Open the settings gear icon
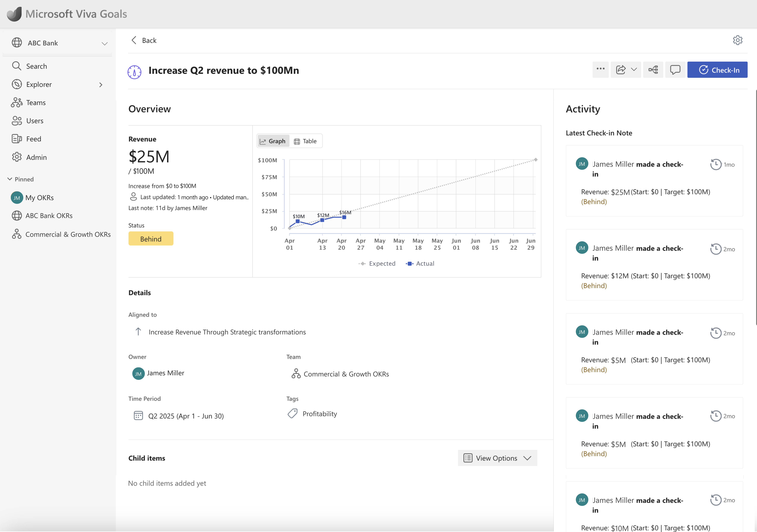The width and height of the screenshot is (757, 532). click(738, 40)
